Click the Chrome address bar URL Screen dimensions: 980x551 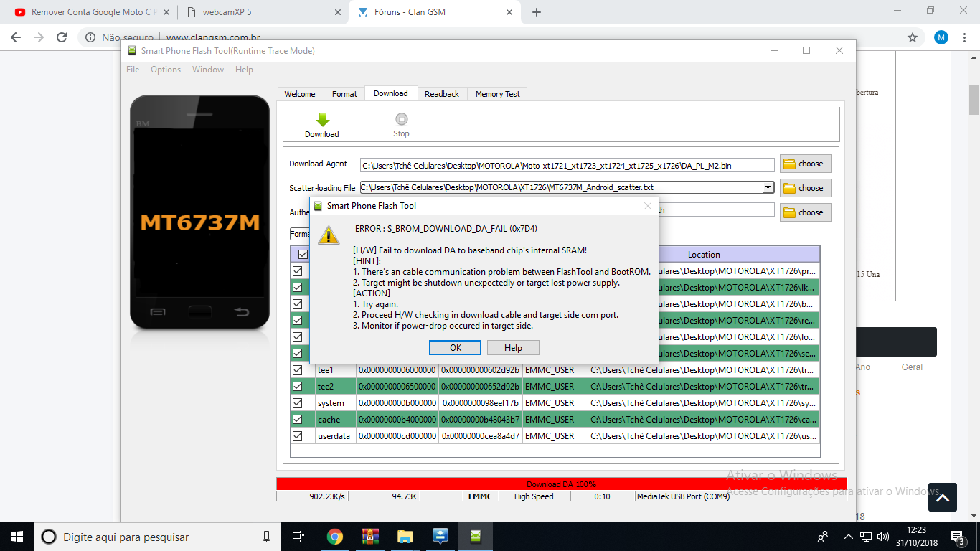point(213,37)
